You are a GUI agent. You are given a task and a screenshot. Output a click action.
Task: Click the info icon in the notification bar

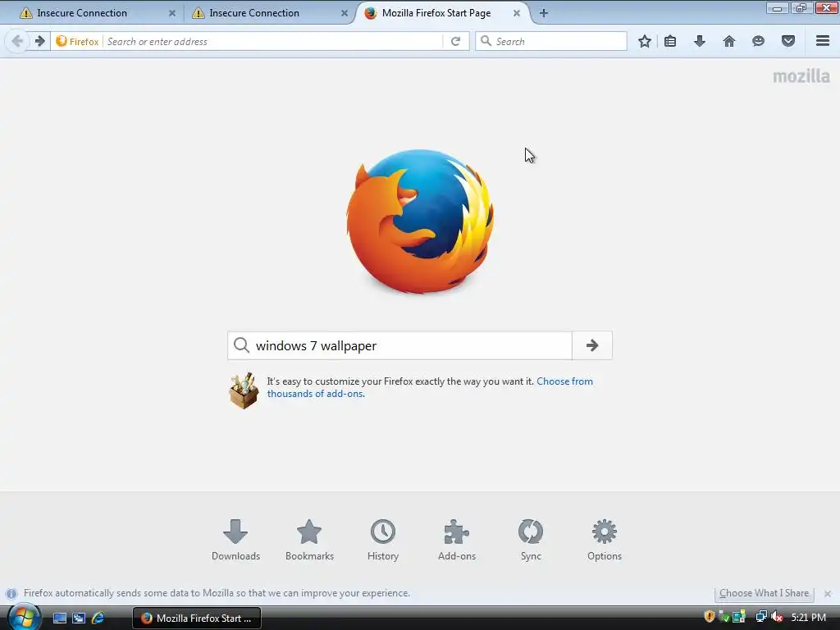pos(11,594)
